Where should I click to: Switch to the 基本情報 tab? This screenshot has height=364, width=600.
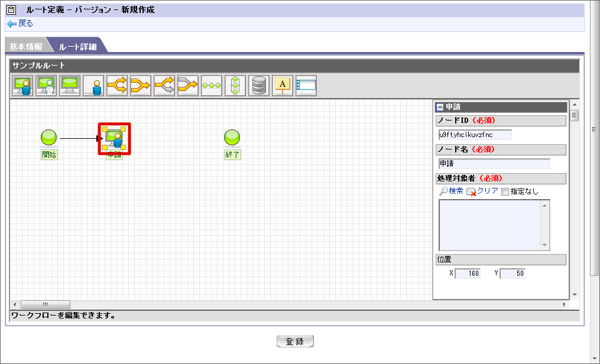(25, 47)
